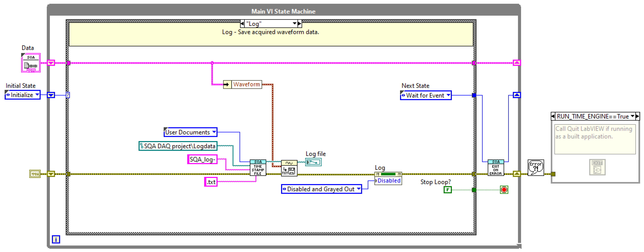The image size is (644, 252).
Task: Click the loop iteration terminal
Action: (56, 239)
